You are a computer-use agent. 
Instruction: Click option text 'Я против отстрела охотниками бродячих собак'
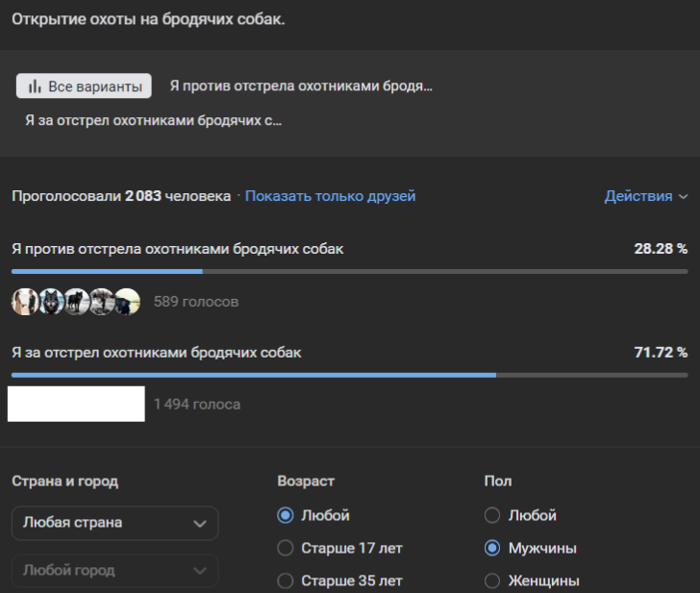pos(178,249)
